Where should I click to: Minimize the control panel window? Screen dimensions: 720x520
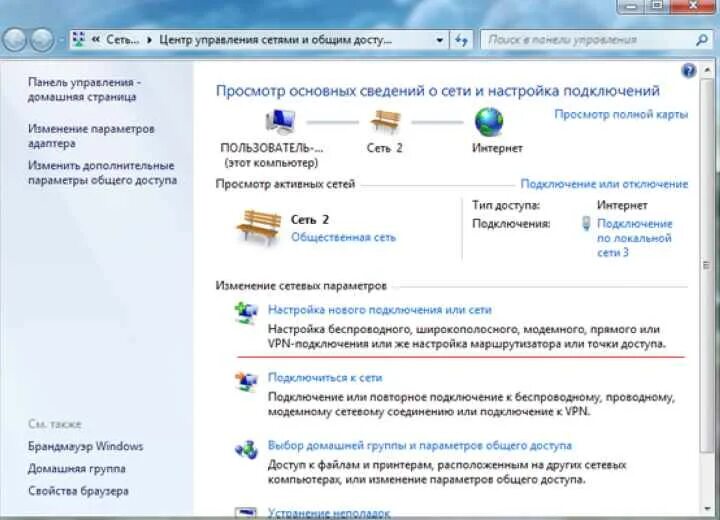[x=632, y=6]
